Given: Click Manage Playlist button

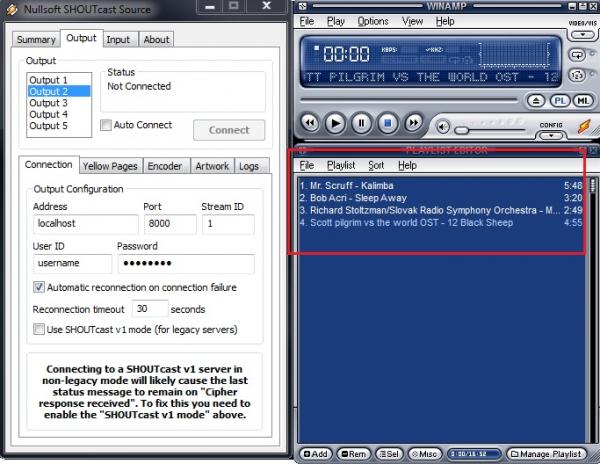Looking at the screenshot, I should [x=546, y=454].
